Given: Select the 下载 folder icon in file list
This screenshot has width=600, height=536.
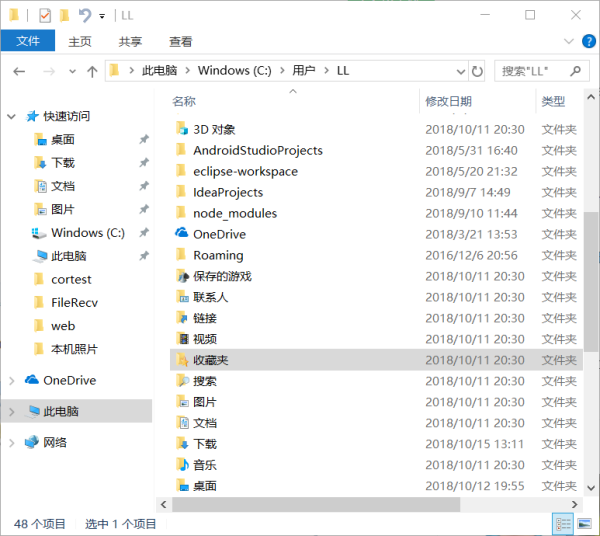Looking at the screenshot, I should [x=182, y=444].
